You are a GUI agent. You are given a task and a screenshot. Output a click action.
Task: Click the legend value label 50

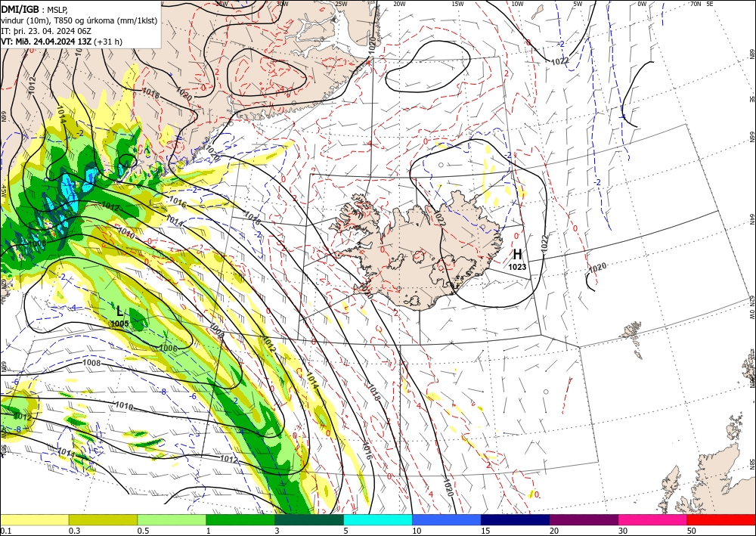[x=692, y=531]
